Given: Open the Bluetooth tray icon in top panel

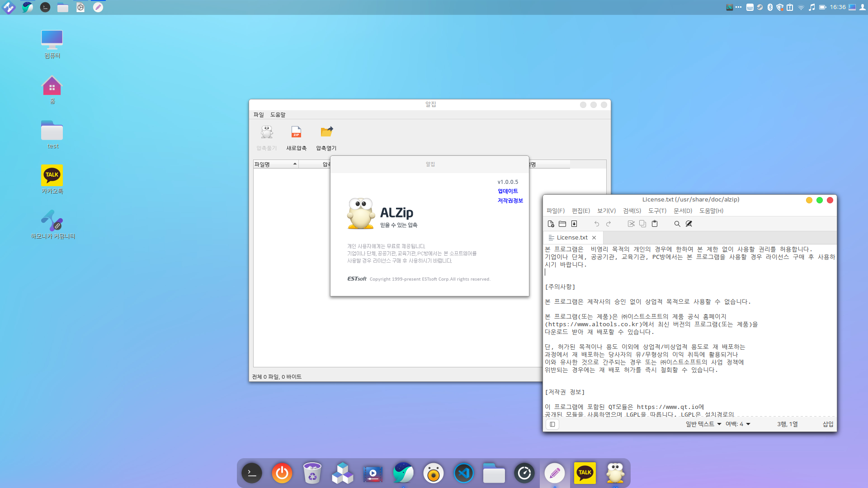Looking at the screenshot, I should [x=770, y=7].
